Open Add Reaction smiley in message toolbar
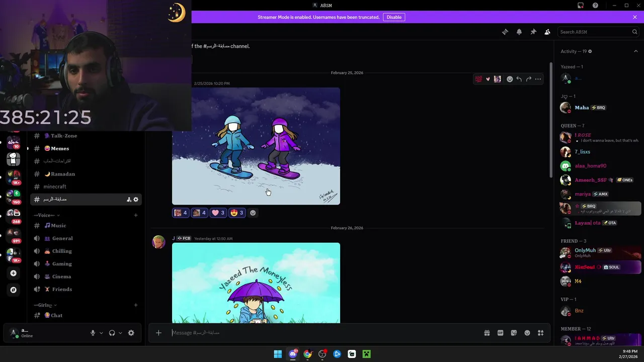 point(510,79)
